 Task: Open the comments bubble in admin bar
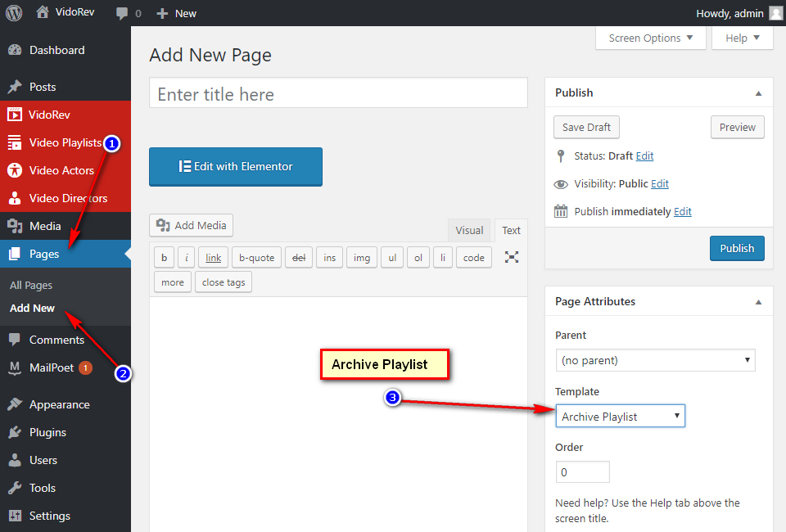click(x=128, y=13)
